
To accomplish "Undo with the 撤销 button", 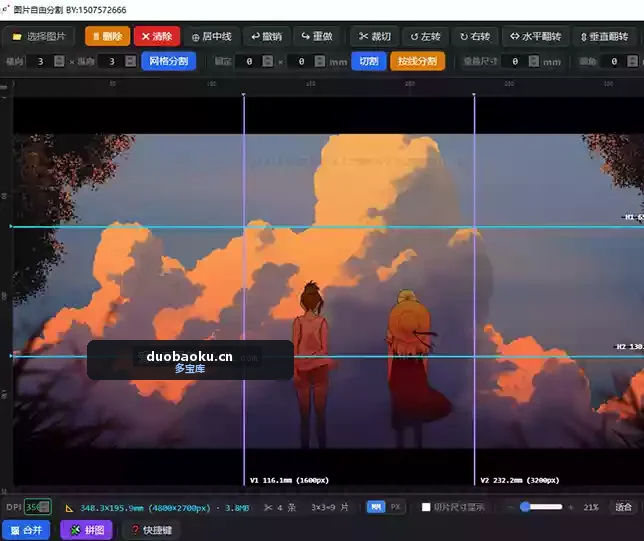I will pos(267,37).
